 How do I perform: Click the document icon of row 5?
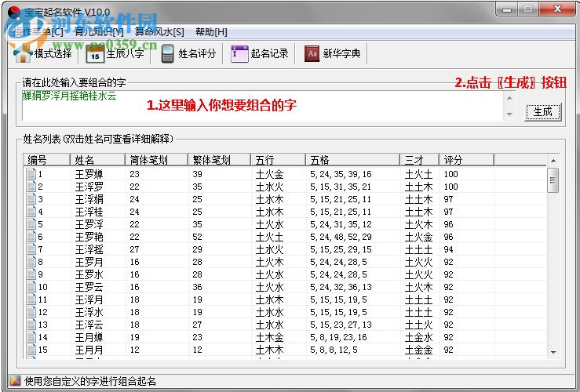coord(31,224)
